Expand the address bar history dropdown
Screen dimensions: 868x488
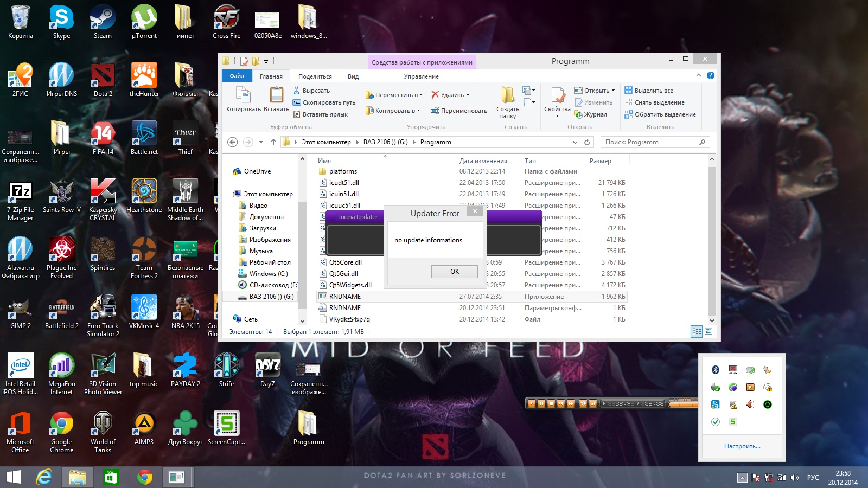coord(575,142)
